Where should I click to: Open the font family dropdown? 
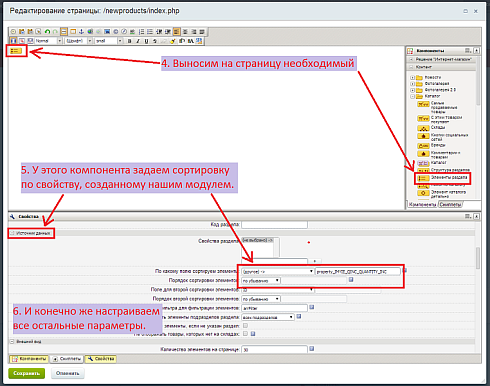tap(78, 41)
